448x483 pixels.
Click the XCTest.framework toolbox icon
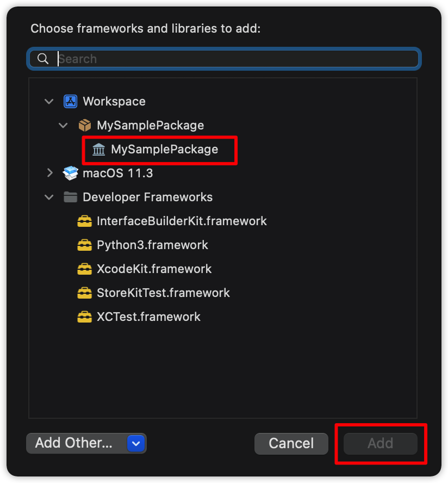tap(84, 317)
